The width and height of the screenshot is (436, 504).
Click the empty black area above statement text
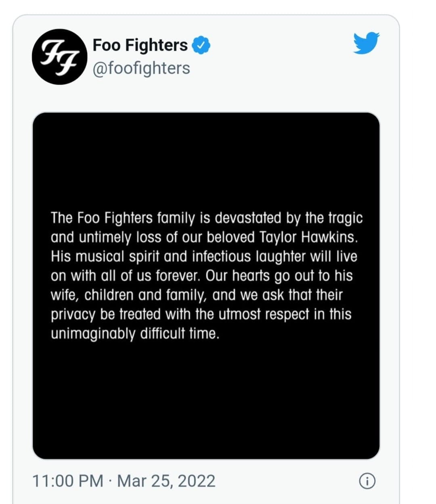click(206, 161)
